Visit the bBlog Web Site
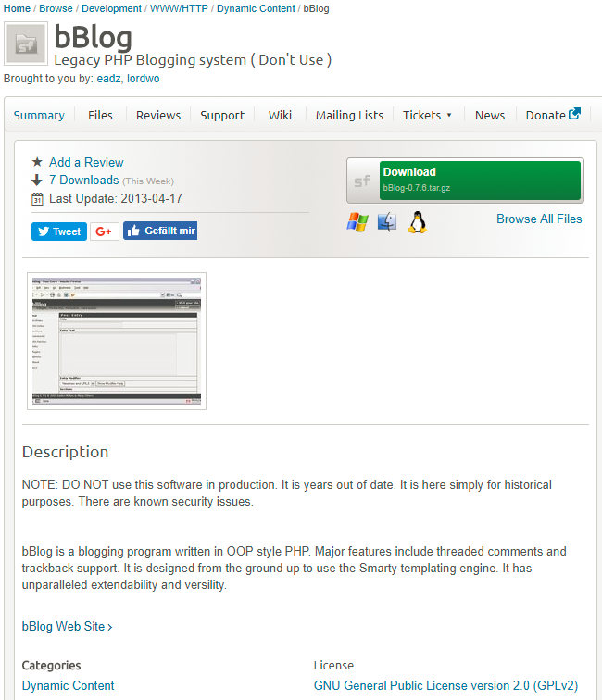Screen dimensions: 602x700 [67, 626]
